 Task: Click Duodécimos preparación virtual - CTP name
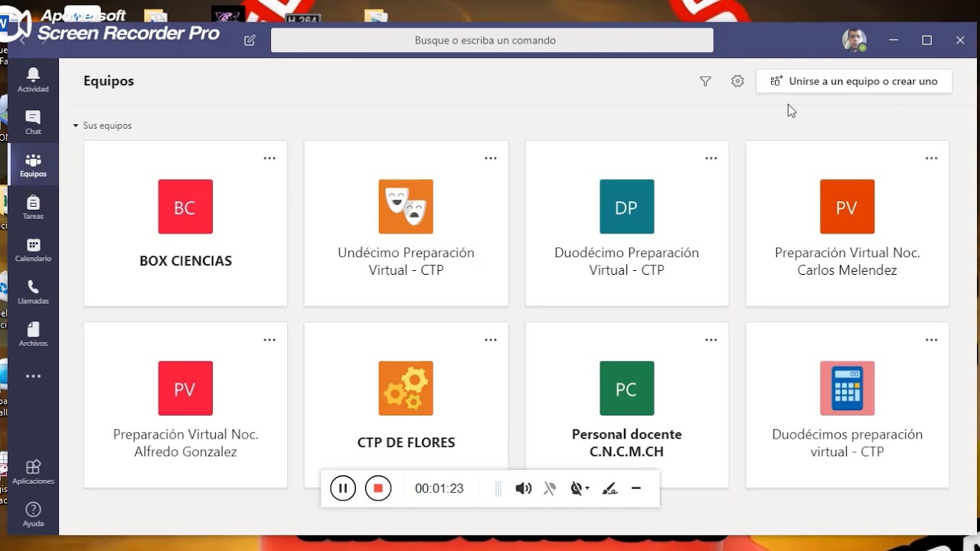click(x=847, y=443)
